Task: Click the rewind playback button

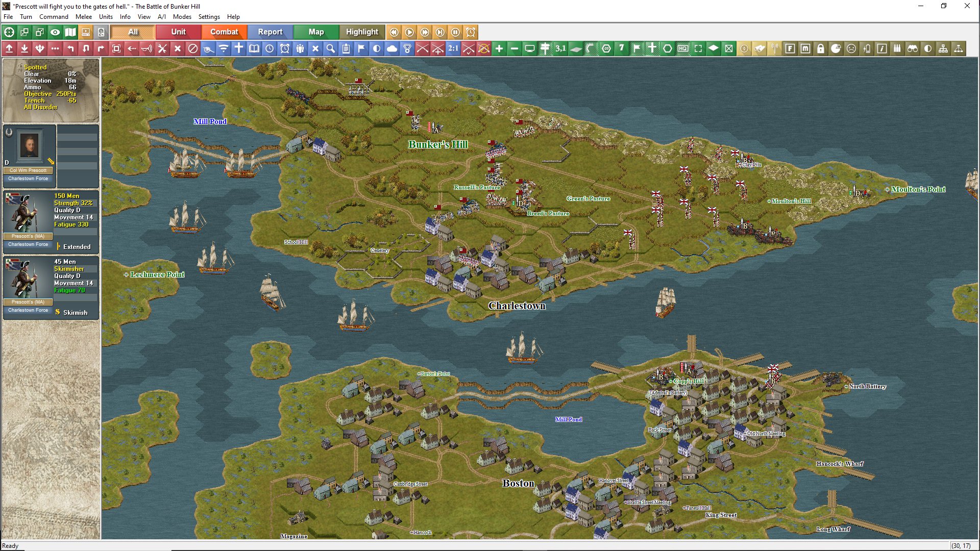Action: pos(394,32)
